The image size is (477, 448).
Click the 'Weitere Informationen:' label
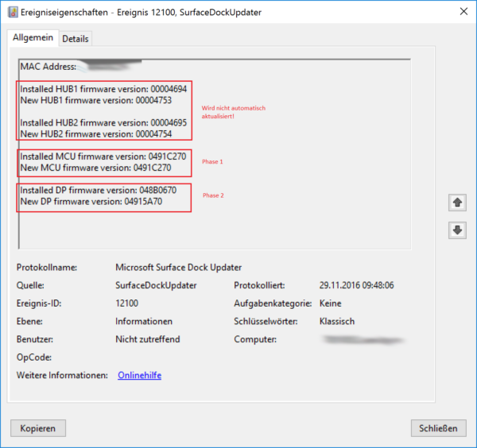tap(62, 376)
